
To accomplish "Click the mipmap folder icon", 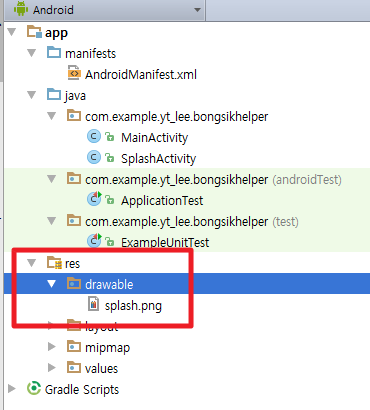I will click(x=74, y=346).
